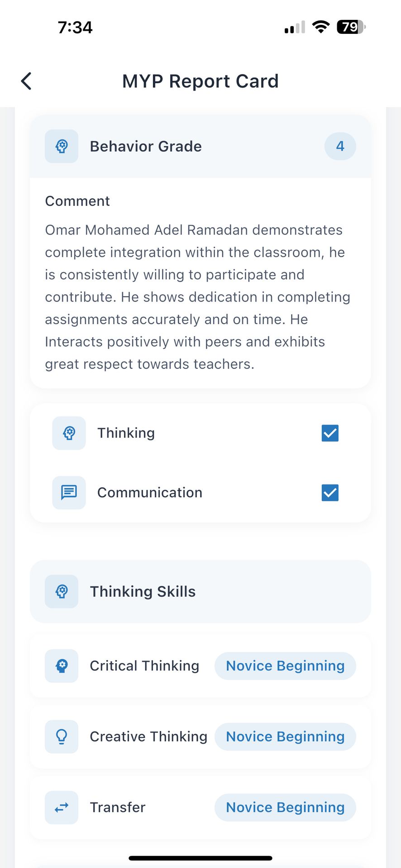Tap the Transfer arrows icon
401x868 pixels.
(62, 807)
